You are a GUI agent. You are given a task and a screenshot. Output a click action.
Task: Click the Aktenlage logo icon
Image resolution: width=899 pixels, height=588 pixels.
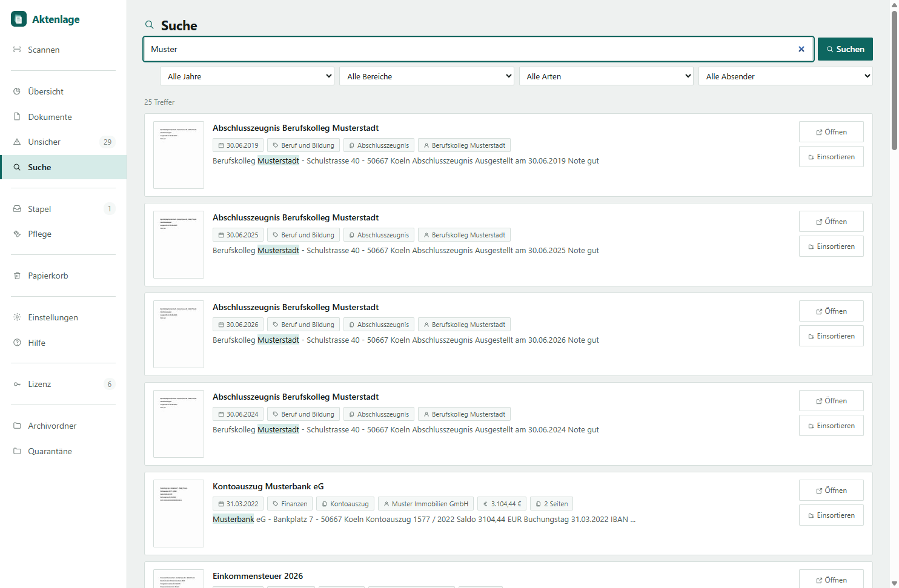click(19, 19)
